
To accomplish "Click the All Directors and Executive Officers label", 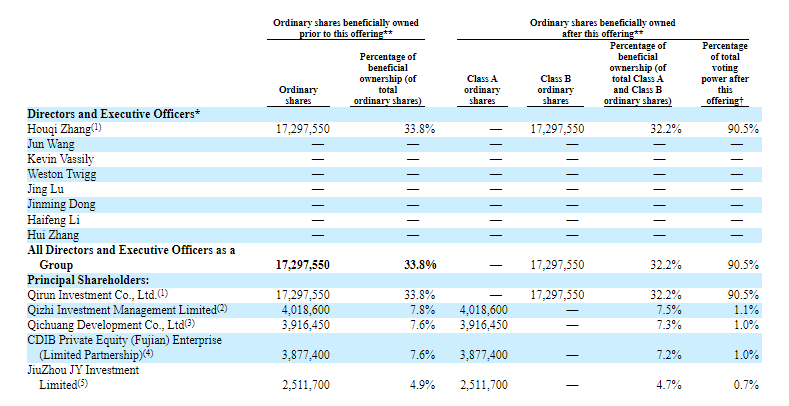I will pyautogui.click(x=131, y=258).
